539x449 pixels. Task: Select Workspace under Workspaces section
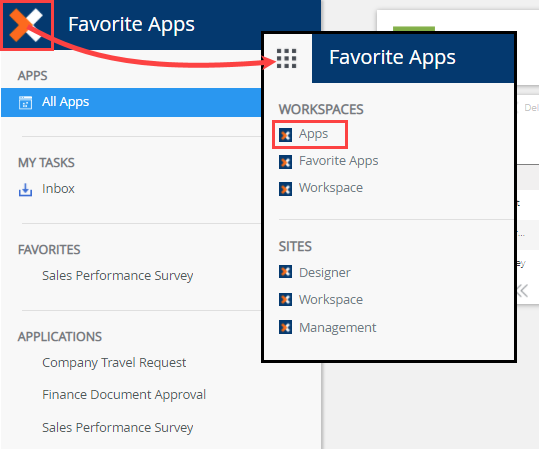331,188
